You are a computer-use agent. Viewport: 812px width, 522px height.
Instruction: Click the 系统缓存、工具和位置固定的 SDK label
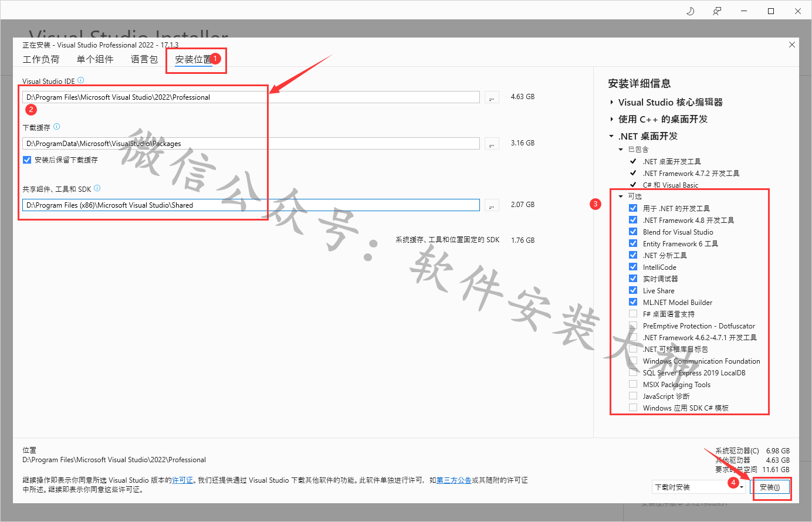[448, 240]
